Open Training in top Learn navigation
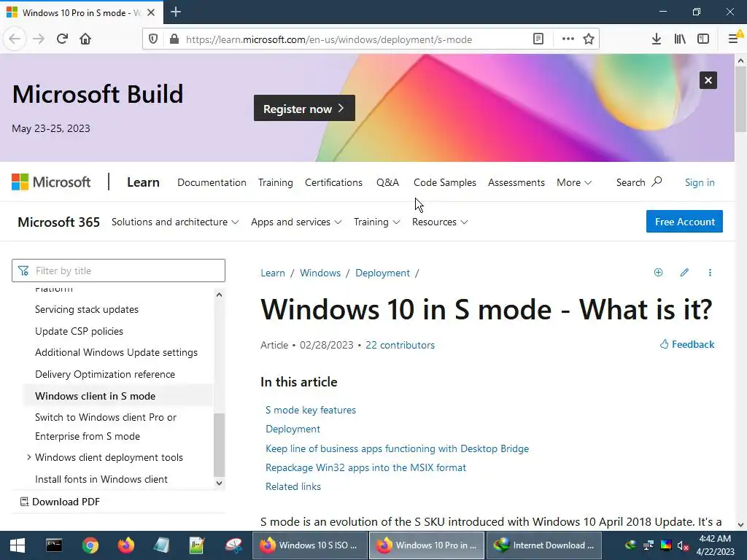 coord(275,182)
